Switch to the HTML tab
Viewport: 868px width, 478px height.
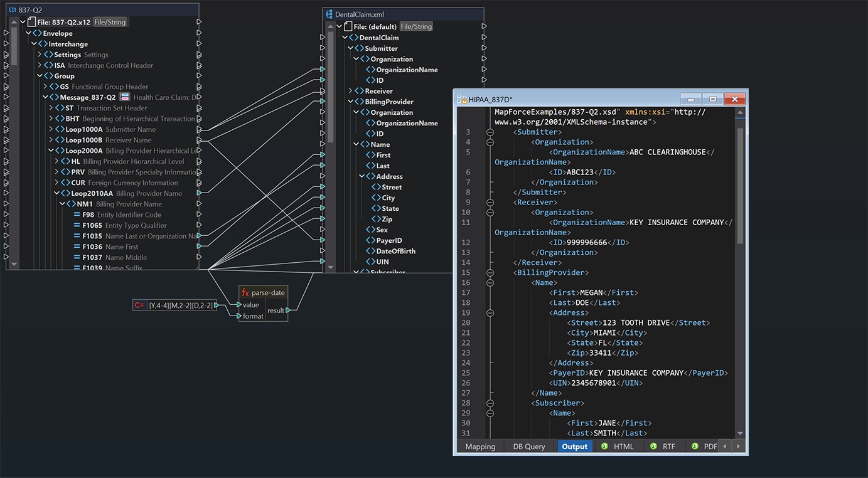pyautogui.click(x=618, y=447)
